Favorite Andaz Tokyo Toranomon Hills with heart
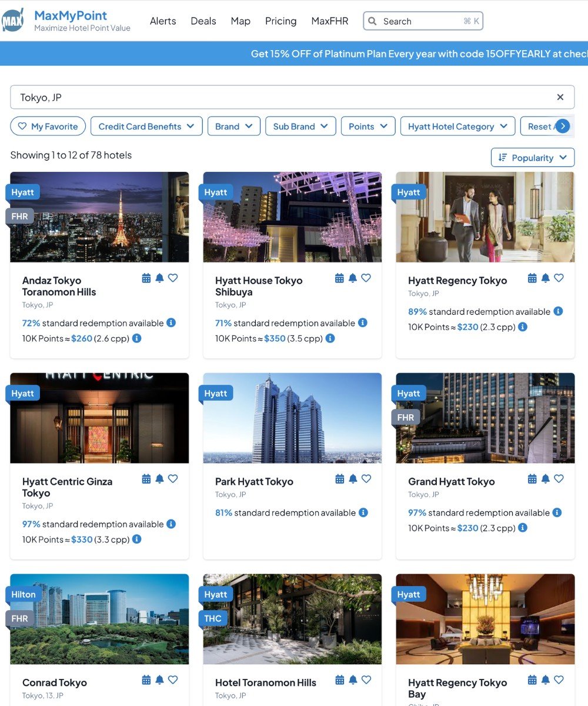The image size is (588, 706). [173, 278]
